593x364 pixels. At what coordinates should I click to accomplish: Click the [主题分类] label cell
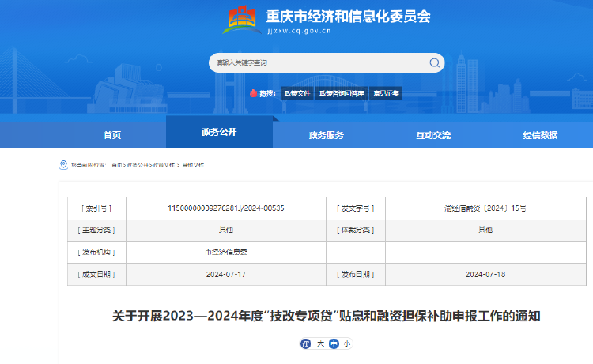(96, 230)
